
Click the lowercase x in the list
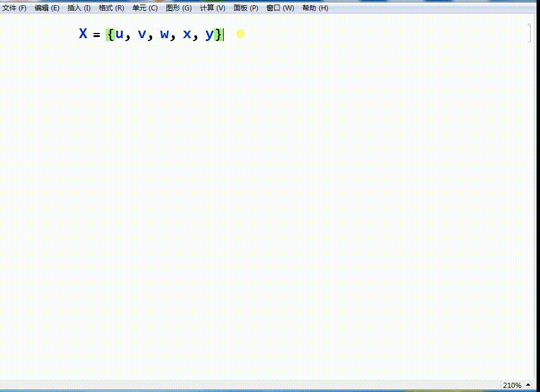[x=187, y=34]
